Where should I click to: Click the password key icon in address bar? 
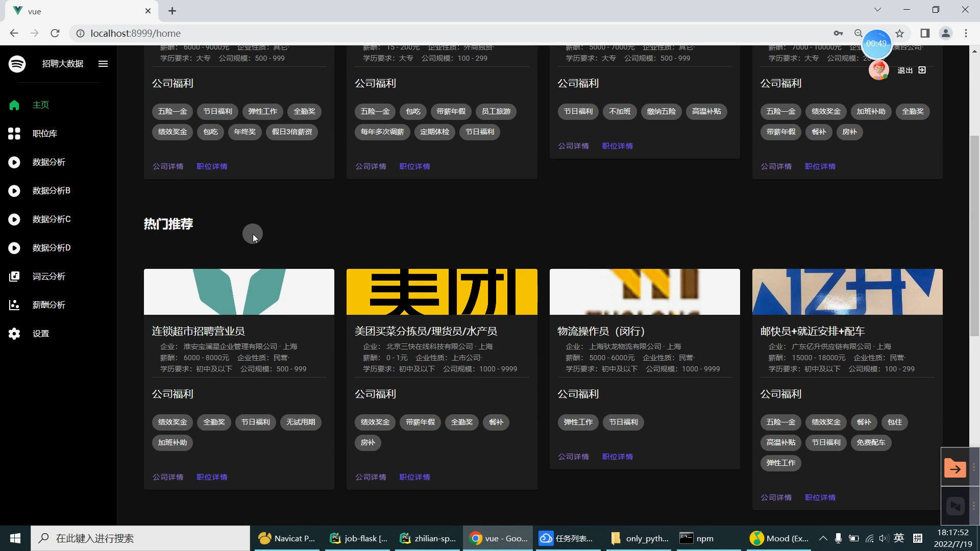coord(839,33)
